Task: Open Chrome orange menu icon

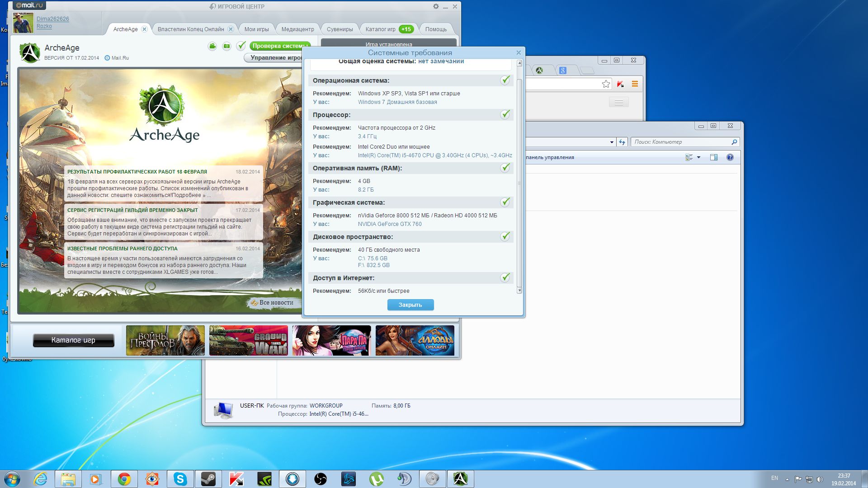Action: click(x=635, y=84)
